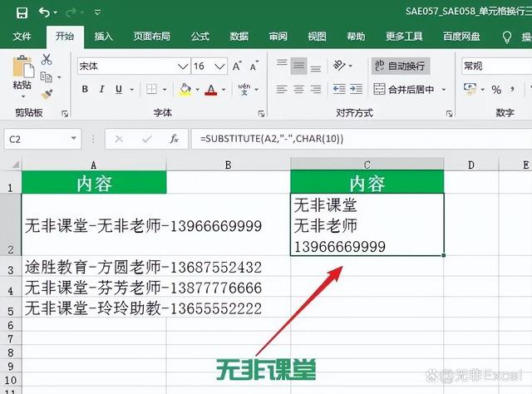
Task: Click the 粘贴 paste icon
Action: (x=22, y=66)
